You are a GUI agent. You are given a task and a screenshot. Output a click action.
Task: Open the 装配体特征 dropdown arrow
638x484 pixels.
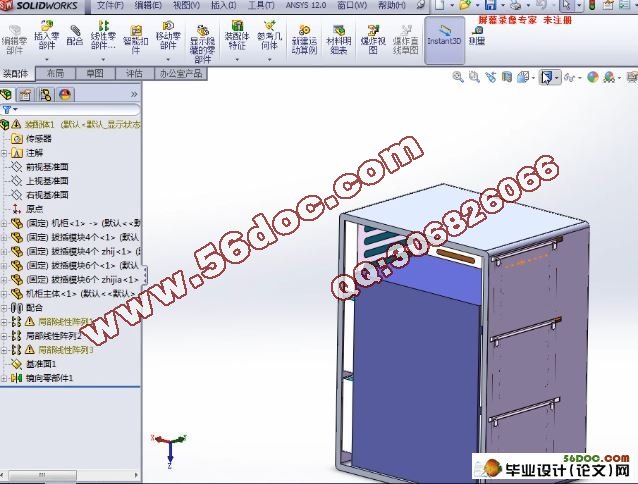pyautogui.click(x=237, y=59)
